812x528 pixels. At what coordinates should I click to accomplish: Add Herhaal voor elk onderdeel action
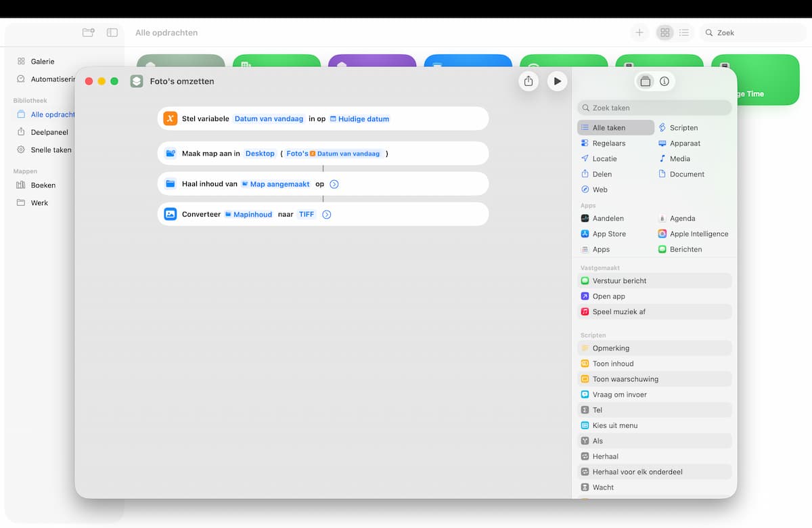pyautogui.click(x=654, y=472)
